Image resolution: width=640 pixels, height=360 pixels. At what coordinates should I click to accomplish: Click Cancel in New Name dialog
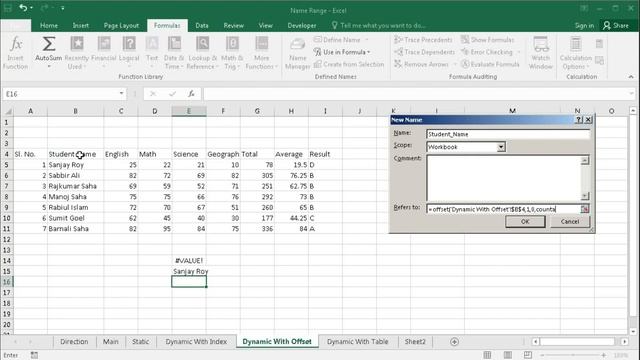569,221
